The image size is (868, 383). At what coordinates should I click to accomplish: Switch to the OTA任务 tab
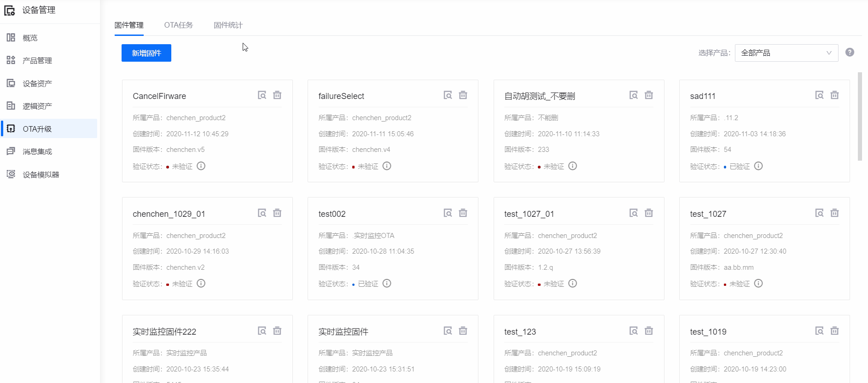(178, 25)
